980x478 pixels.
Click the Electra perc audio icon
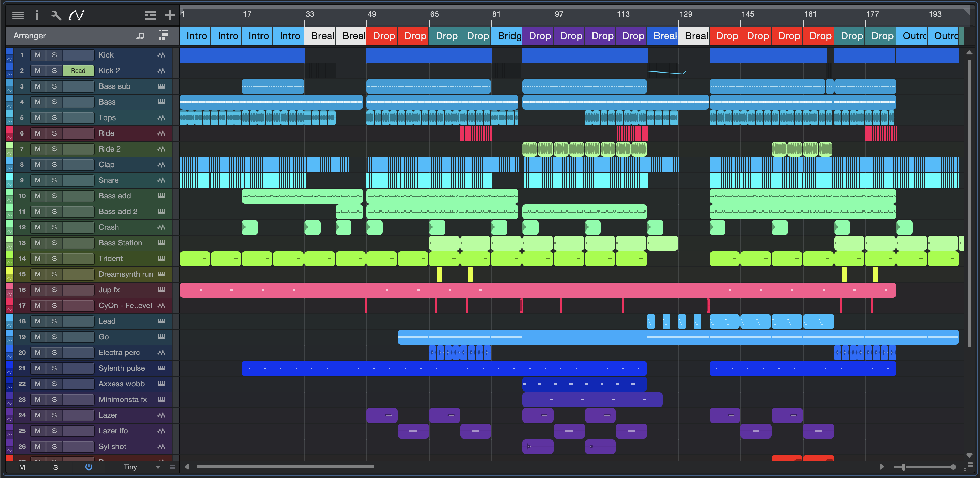coord(161,352)
